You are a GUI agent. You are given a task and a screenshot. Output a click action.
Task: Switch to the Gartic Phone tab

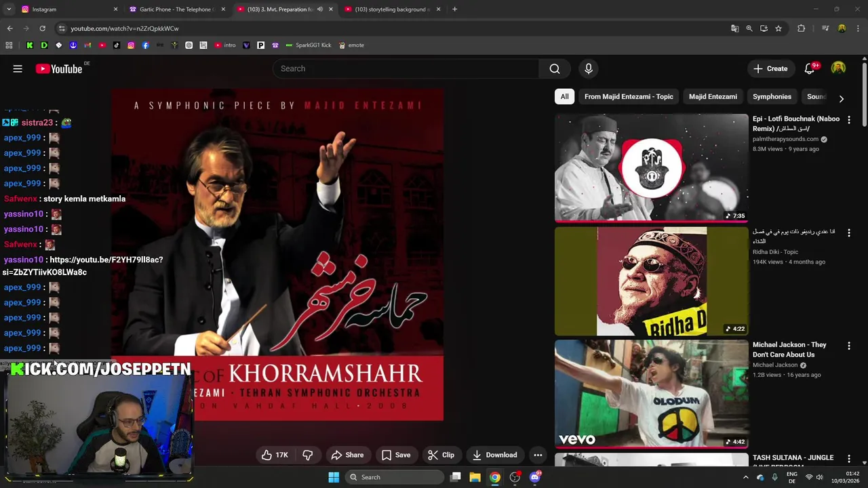176,9
